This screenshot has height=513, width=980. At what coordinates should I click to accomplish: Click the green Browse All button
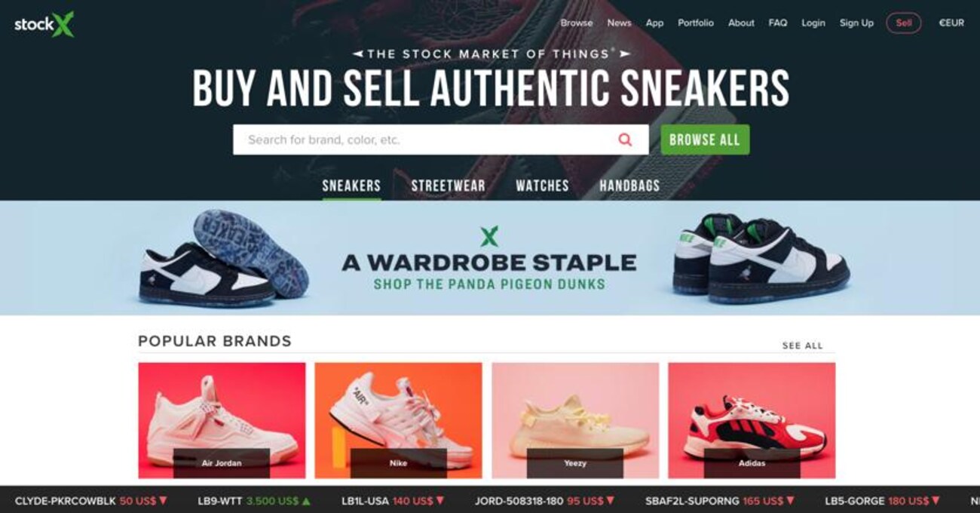pos(705,140)
